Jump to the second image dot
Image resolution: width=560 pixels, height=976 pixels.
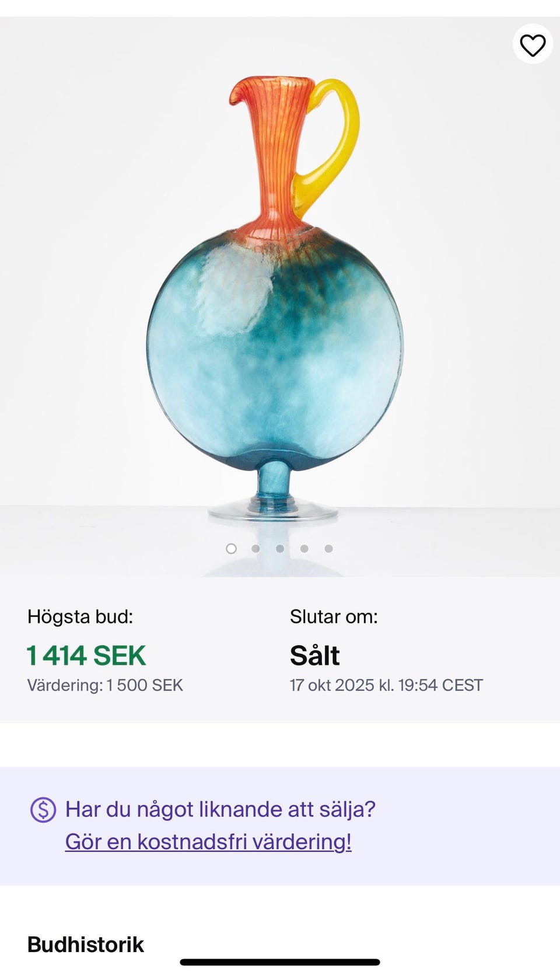pyautogui.click(x=256, y=548)
